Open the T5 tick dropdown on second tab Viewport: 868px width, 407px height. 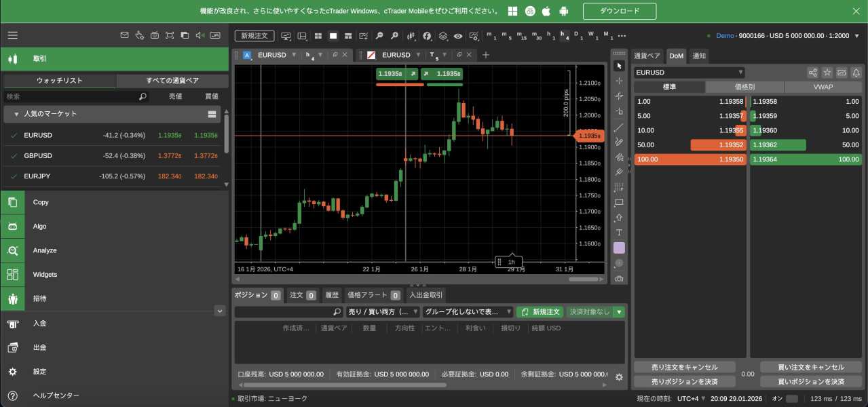445,55
